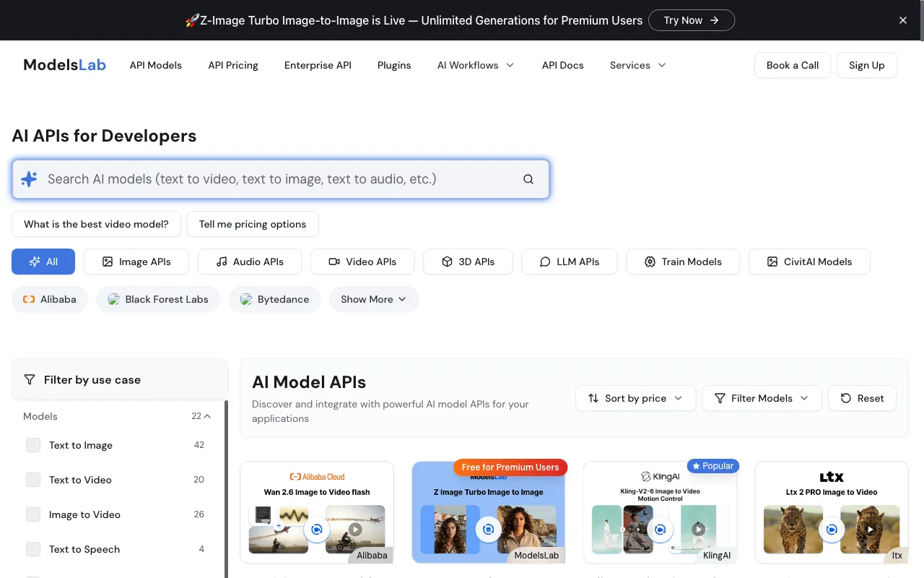Open Ltx 2 PRO Image to Video card
Image resolution: width=924 pixels, height=578 pixels.
(832, 512)
